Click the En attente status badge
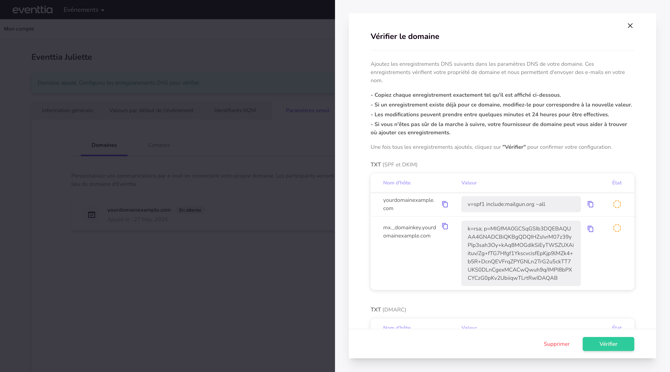This screenshot has width=670, height=372. [190, 210]
